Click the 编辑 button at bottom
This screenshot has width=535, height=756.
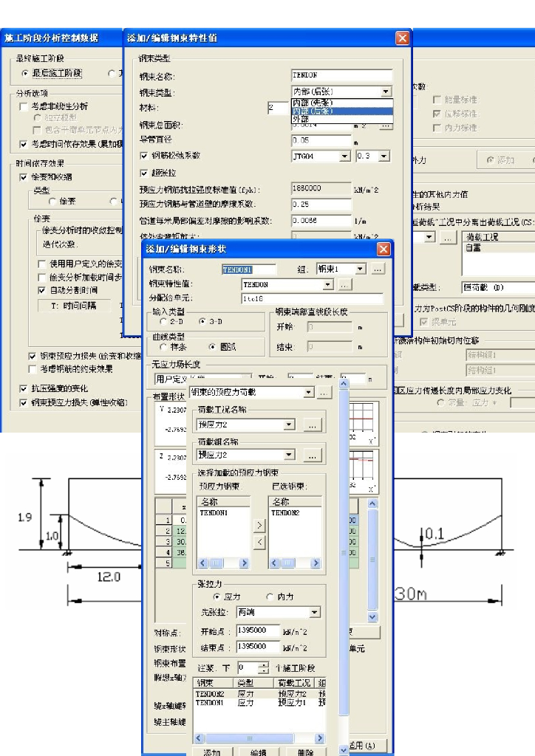coord(259,752)
